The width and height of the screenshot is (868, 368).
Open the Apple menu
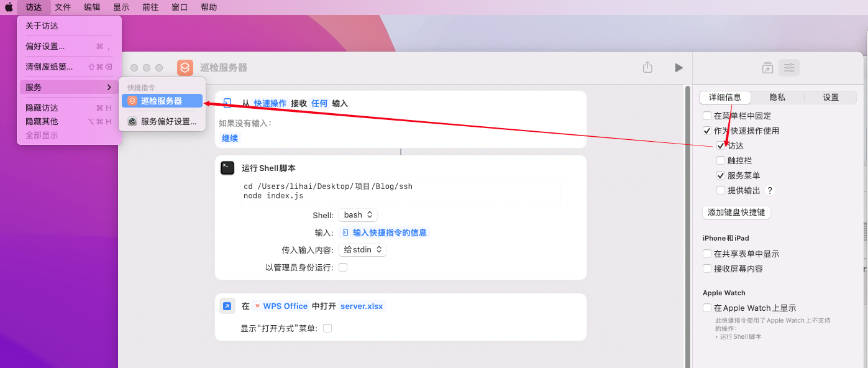tap(9, 7)
